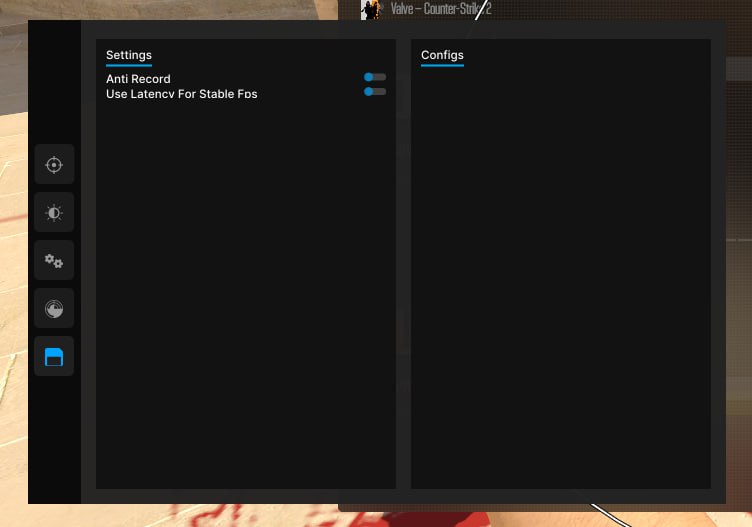Toggle the Anti Record switch
This screenshot has height=527, width=752.
tap(375, 77)
